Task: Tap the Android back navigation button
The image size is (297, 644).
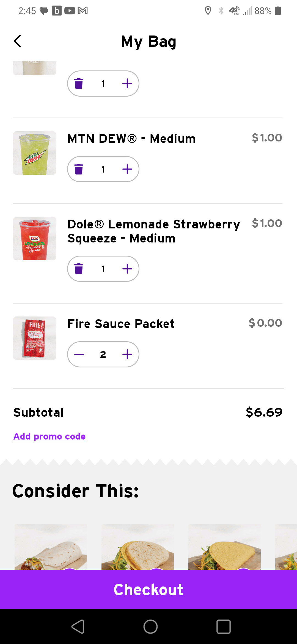Action: (x=78, y=627)
